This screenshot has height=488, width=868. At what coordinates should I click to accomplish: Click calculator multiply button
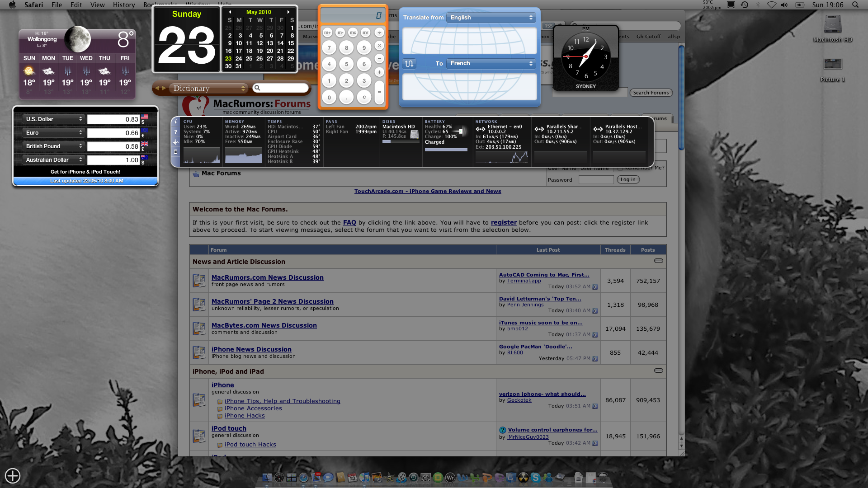379,46
